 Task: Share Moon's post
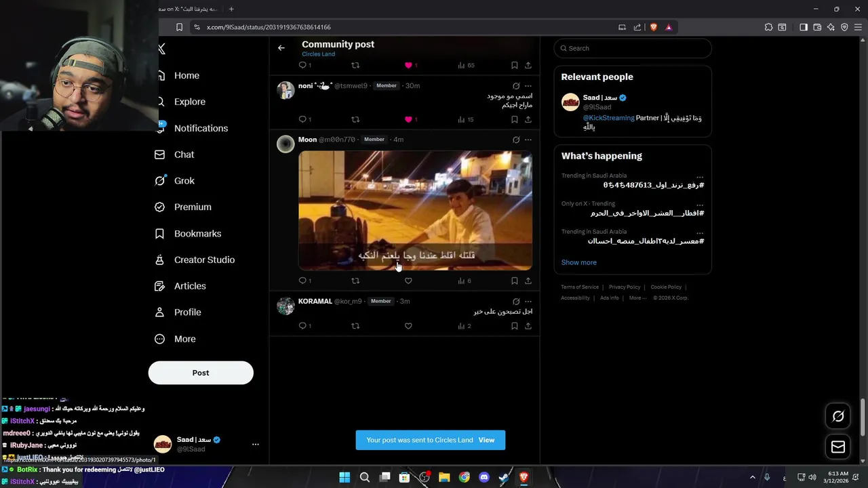(528, 281)
